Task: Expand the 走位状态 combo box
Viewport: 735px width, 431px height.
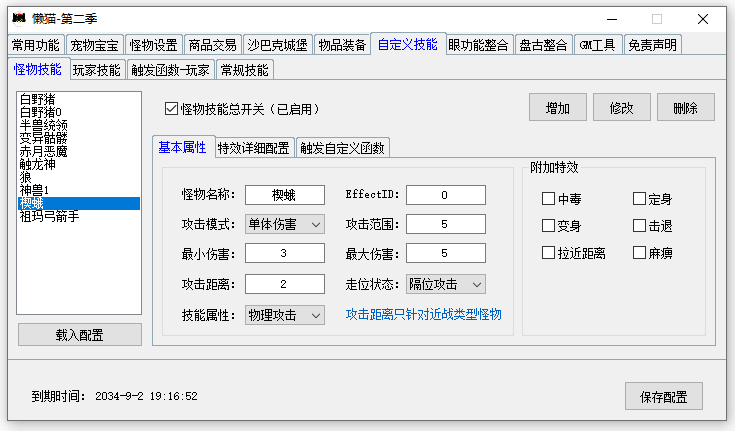Action: tap(446, 284)
